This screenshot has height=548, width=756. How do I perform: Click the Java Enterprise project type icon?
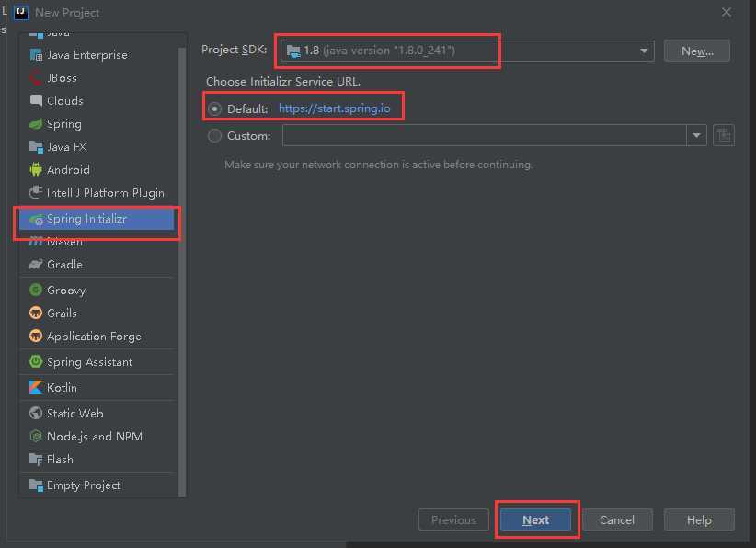click(36, 55)
